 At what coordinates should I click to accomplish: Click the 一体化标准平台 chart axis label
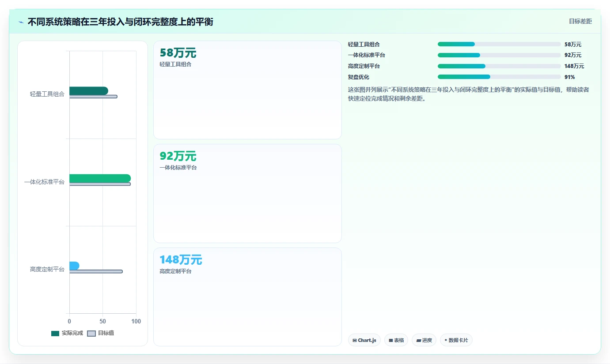[x=44, y=182]
